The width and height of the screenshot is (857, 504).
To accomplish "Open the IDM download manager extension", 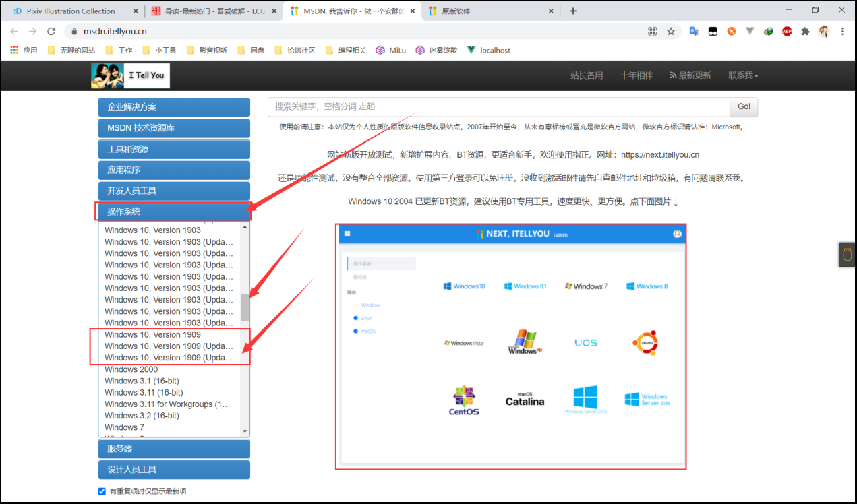I will tap(768, 32).
